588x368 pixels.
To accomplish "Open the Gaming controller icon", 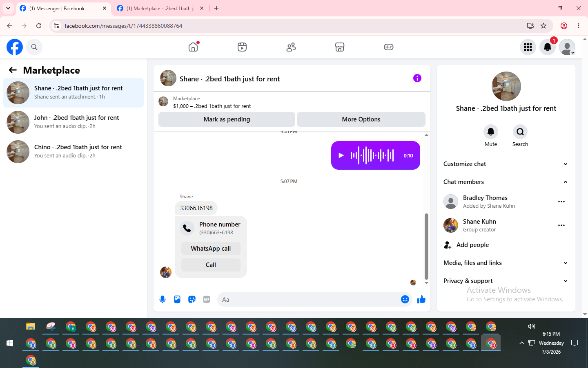I will 389,47.
